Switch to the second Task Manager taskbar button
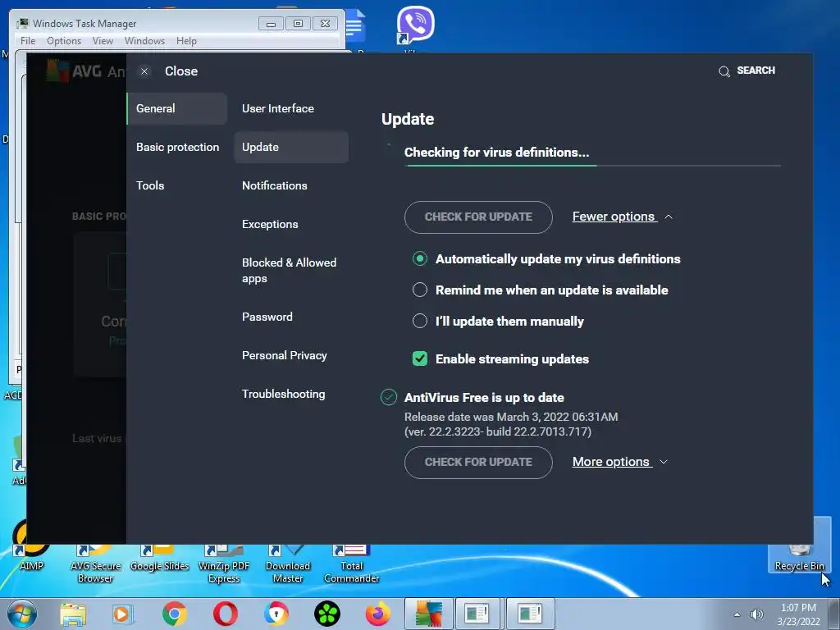This screenshot has width=840, height=630. (x=530, y=614)
